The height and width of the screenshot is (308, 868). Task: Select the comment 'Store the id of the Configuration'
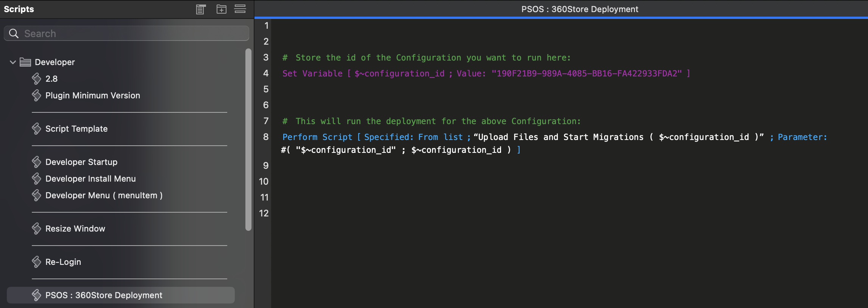(426, 58)
